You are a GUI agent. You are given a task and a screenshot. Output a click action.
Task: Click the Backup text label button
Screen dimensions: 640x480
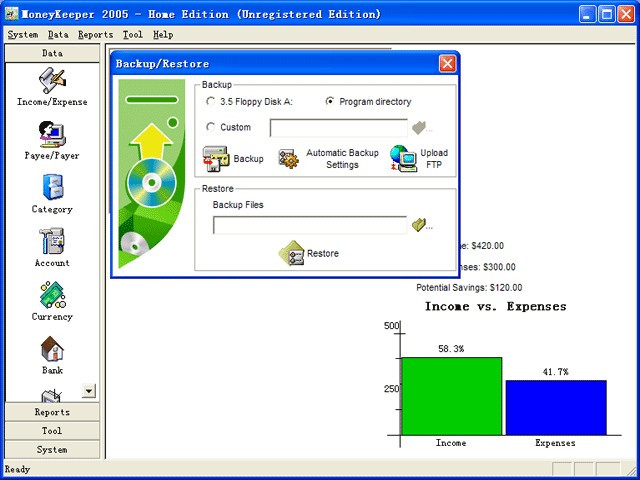pyautogui.click(x=249, y=159)
